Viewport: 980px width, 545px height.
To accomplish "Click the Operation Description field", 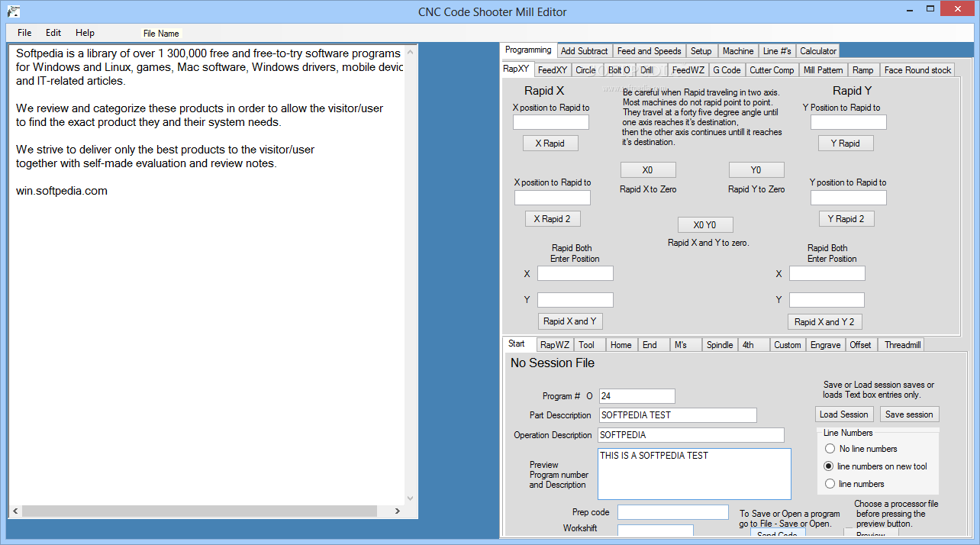I will pos(691,435).
